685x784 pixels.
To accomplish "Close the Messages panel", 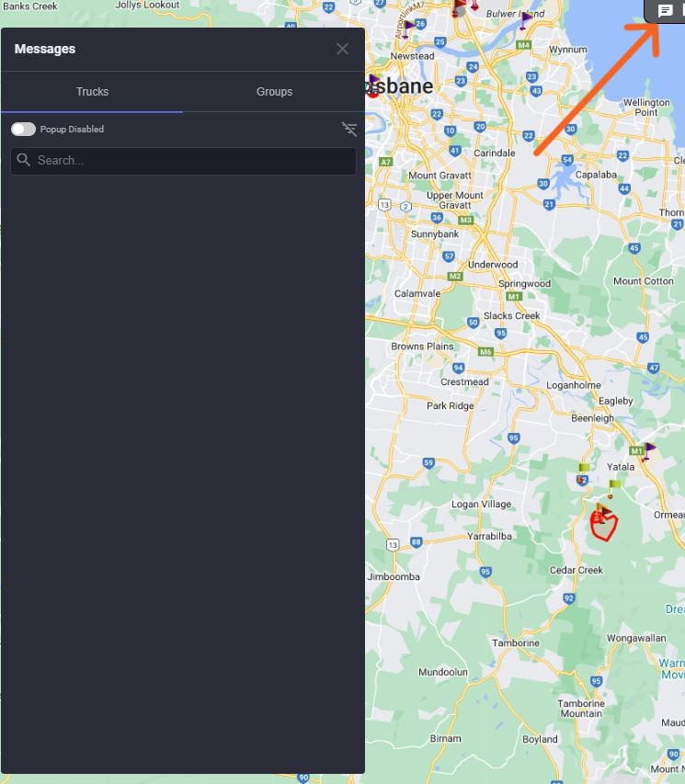I will click(342, 49).
